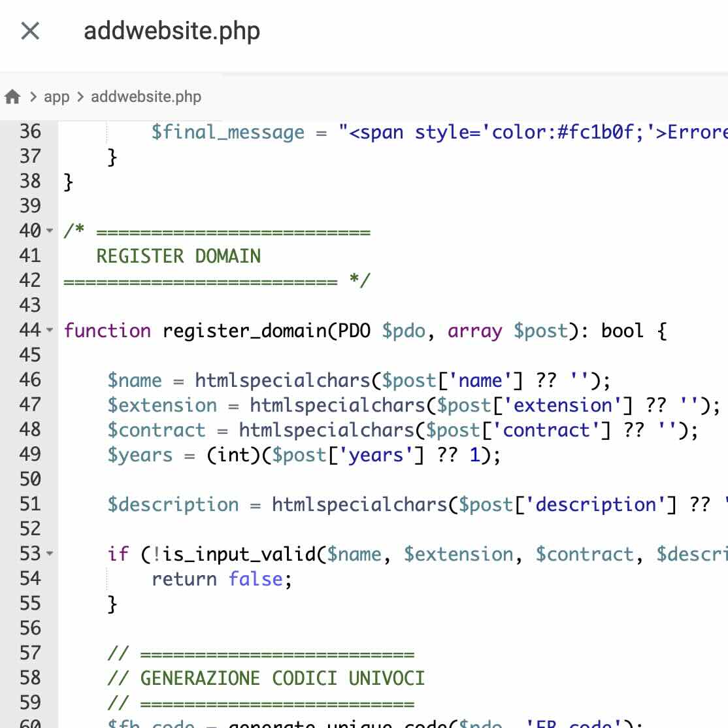This screenshot has width=728, height=728.
Task: Click $contract variable on line 48
Action: point(156,431)
